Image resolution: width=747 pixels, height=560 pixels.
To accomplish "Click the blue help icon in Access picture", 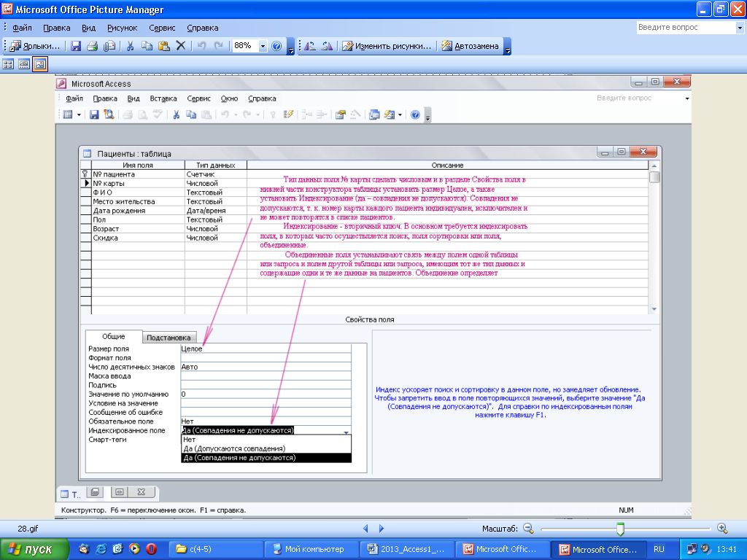I will [415, 114].
